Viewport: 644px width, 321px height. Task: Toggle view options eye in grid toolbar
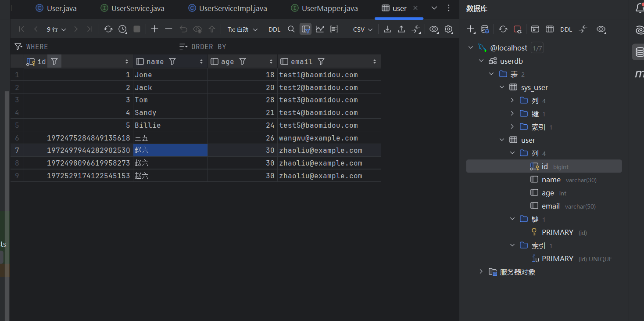(x=434, y=29)
